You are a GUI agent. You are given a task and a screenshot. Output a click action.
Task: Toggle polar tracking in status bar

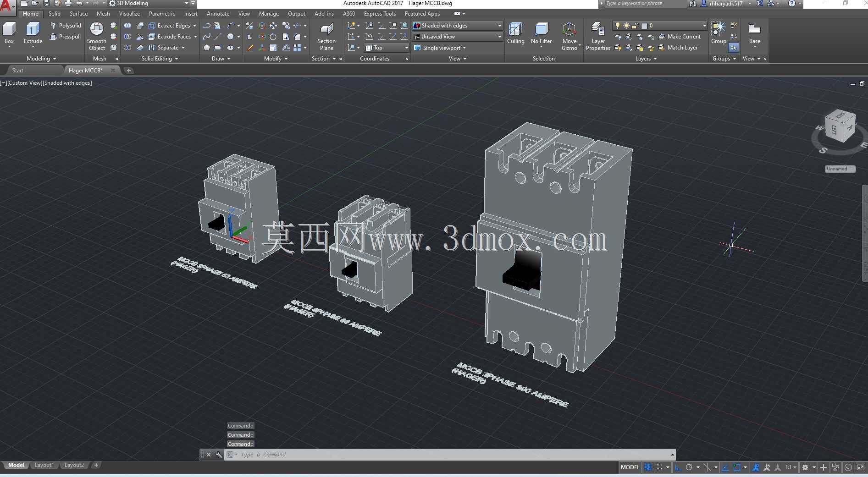(x=689, y=467)
